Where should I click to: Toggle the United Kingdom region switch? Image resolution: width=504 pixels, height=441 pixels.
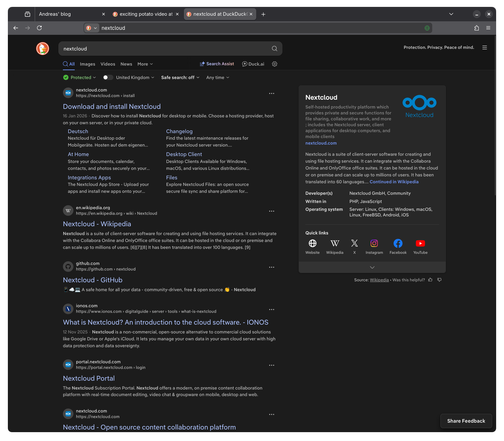point(107,77)
